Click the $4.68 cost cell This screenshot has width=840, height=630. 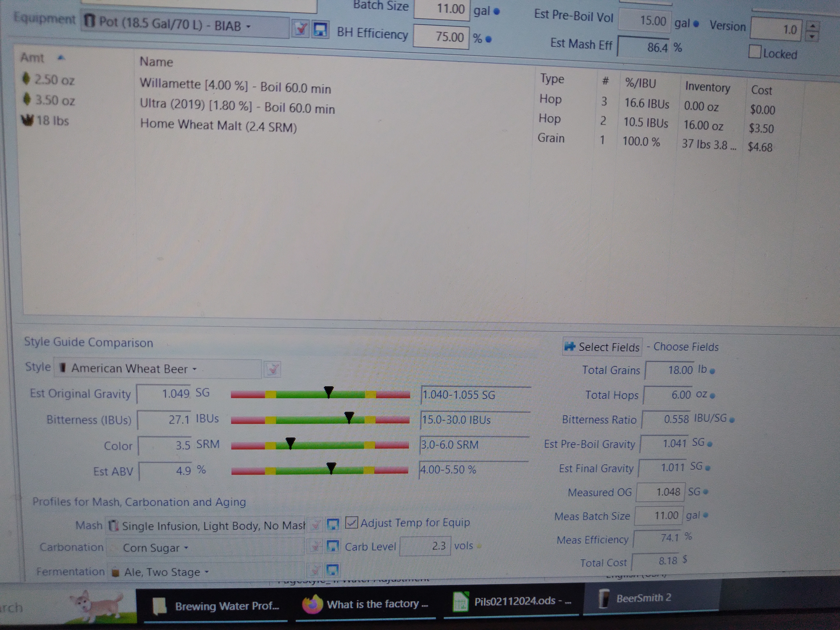tap(760, 147)
